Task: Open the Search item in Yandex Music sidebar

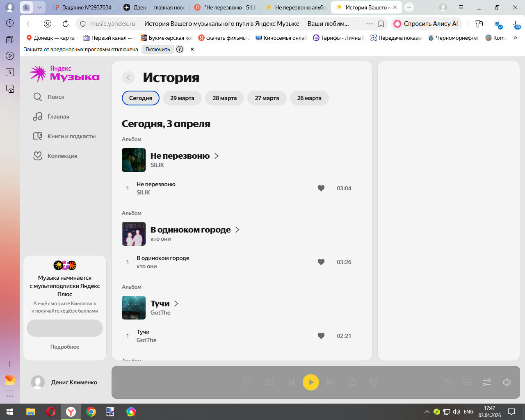Action: tap(49, 97)
